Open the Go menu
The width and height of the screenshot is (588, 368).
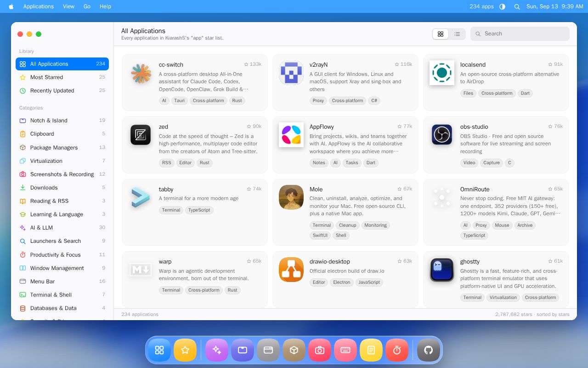point(87,6)
